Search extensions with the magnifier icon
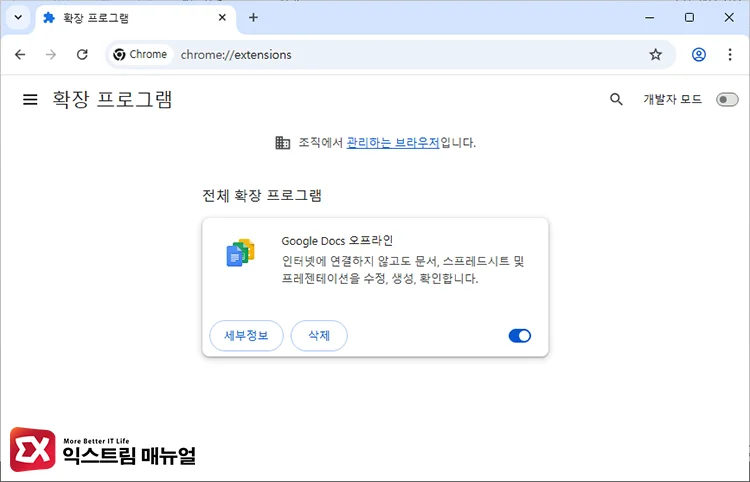The height and width of the screenshot is (482, 750). click(x=616, y=99)
